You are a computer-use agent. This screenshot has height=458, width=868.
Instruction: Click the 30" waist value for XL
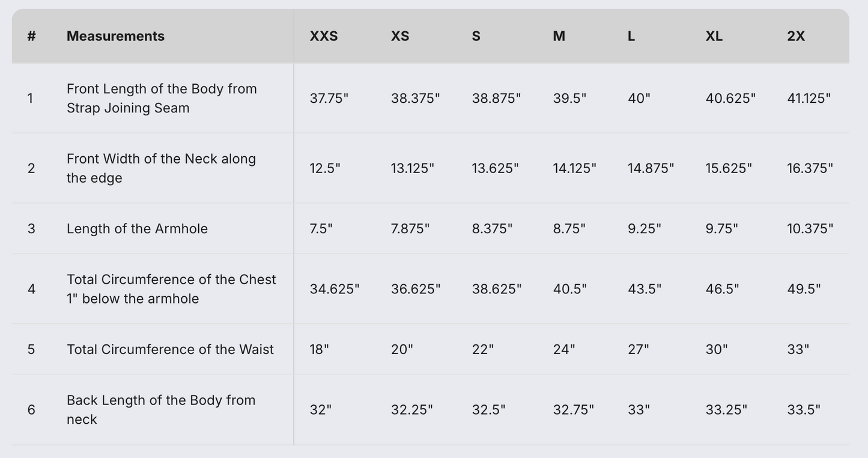point(716,350)
